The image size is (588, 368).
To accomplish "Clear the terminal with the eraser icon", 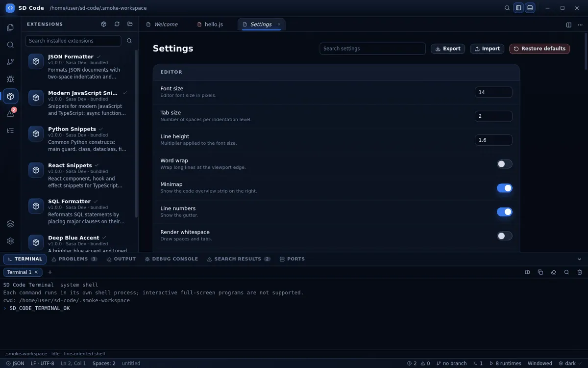I will point(554,272).
